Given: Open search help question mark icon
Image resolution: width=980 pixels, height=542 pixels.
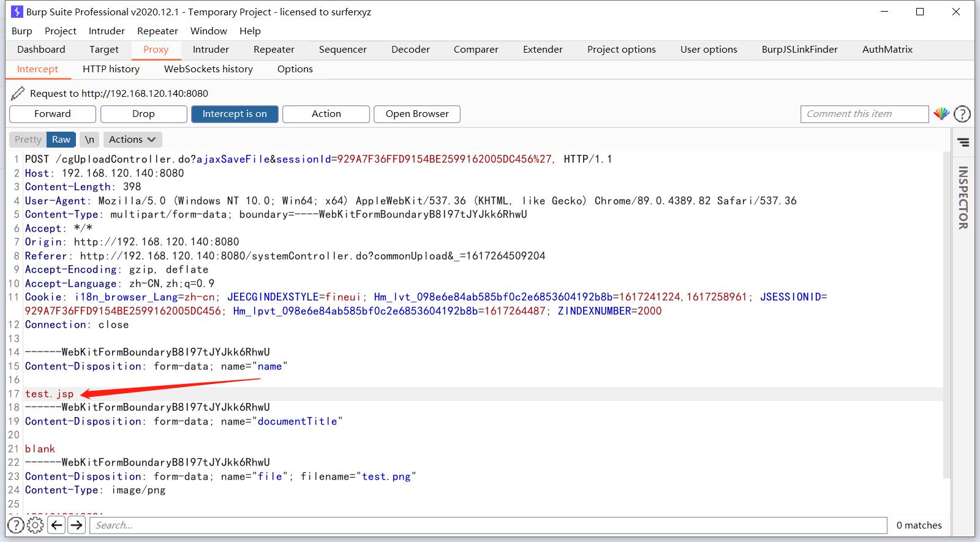Looking at the screenshot, I should point(16,525).
